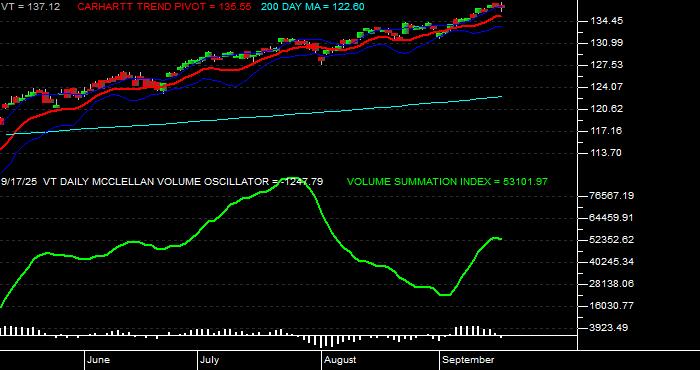Click the 113.70 price axis value
This screenshot has height=370, width=700.
coord(606,153)
